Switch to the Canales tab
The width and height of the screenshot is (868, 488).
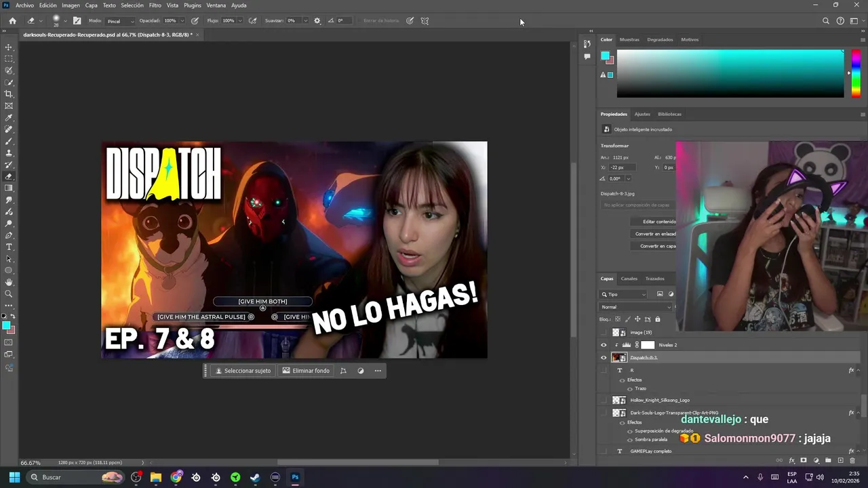pyautogui.click(x=629, y=279)
